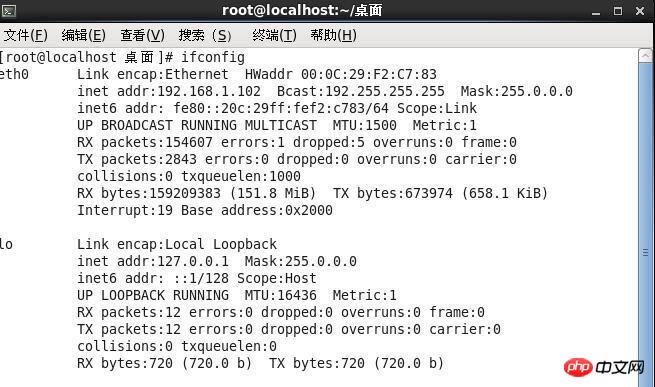The height and width of the screenshot is (387, 655).
Task: Click the red php logo watermark
Action: pos(578,367)
